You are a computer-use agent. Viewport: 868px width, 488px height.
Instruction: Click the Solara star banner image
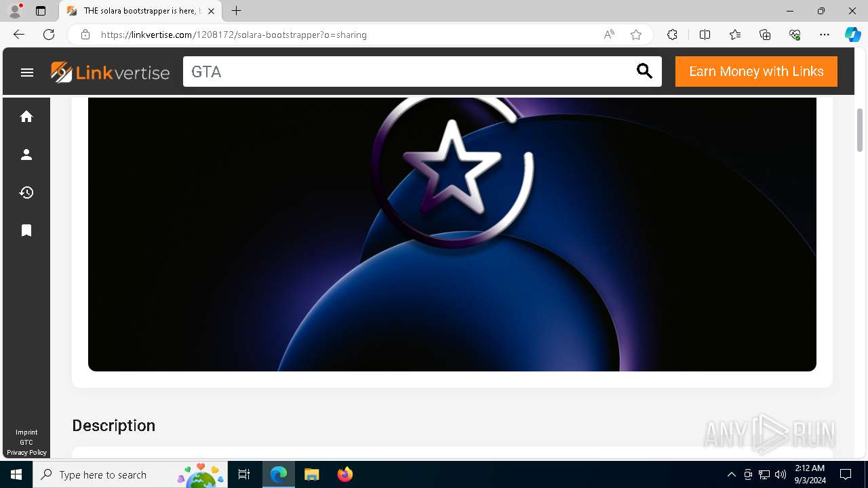452,234
